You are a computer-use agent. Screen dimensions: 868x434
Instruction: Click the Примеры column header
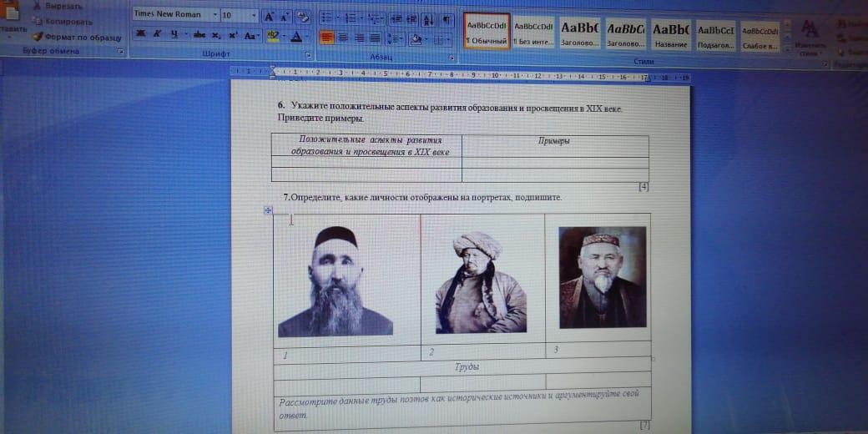click(x=554, y=141)
